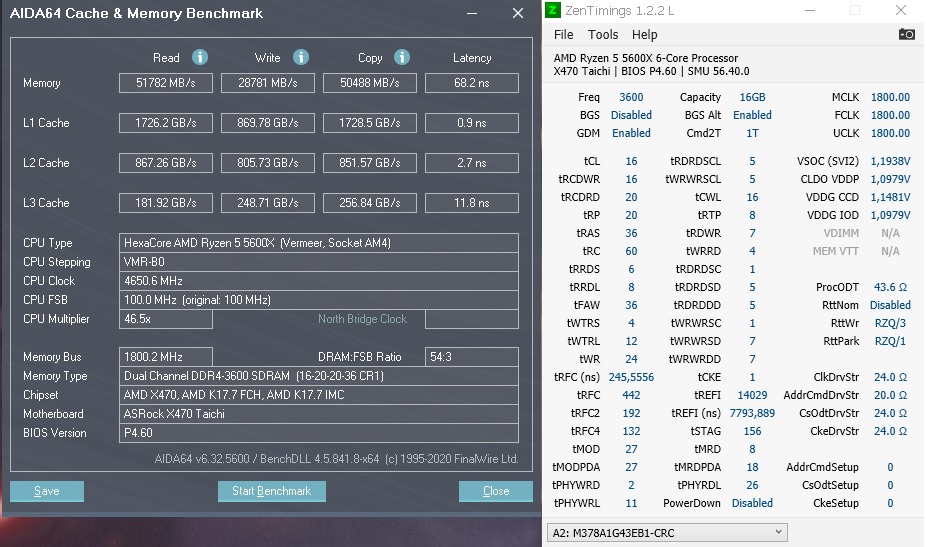This screenshot has width=926, height=547.
Task: Click the Save button in AIDA64
Action: [x=47, y=491]
